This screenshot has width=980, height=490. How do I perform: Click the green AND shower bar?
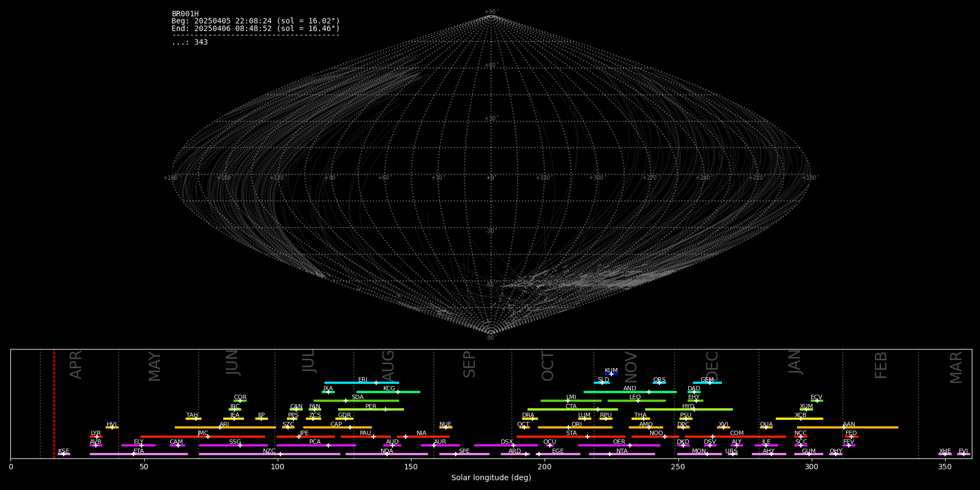pos(630,391)
